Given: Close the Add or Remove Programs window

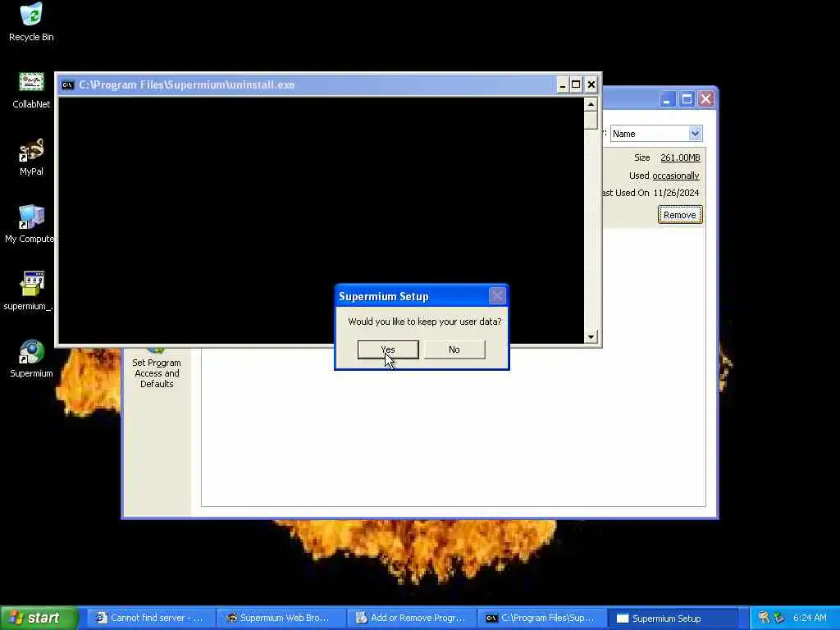Looking at the screenshot, I should point(706,99).
